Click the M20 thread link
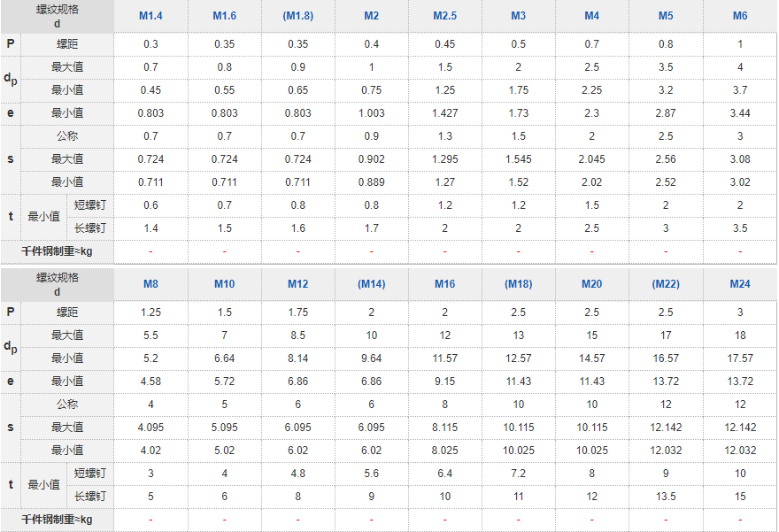779x532 pixels. pos(591,284)
